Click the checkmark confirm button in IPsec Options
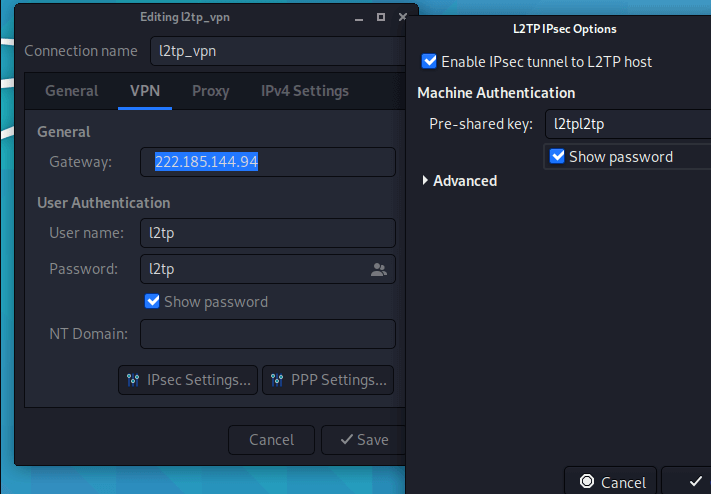The width and height of the screenshot is (711, 494). (x=695, y=482)
